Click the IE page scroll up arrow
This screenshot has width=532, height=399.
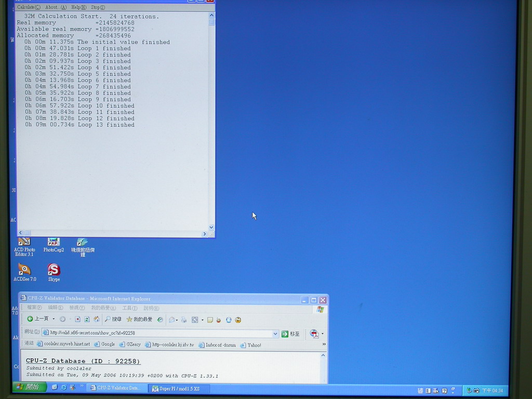click(323, 355)
